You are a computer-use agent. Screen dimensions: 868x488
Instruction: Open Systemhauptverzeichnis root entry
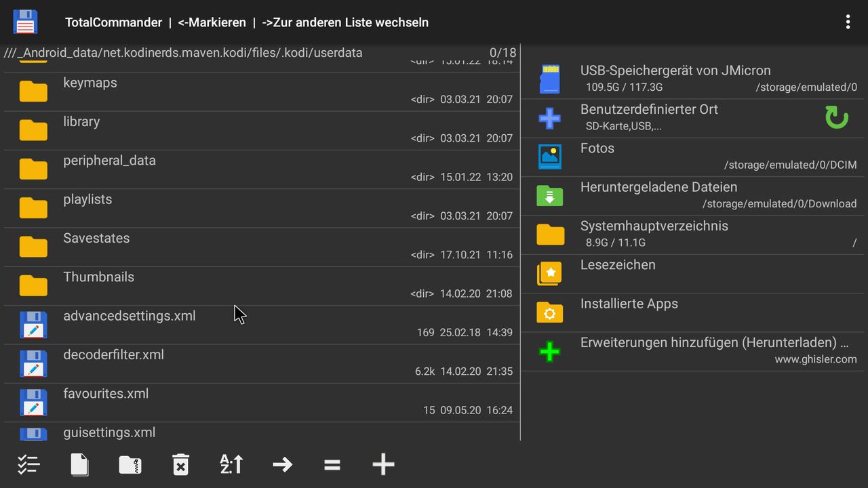[692, 235]
